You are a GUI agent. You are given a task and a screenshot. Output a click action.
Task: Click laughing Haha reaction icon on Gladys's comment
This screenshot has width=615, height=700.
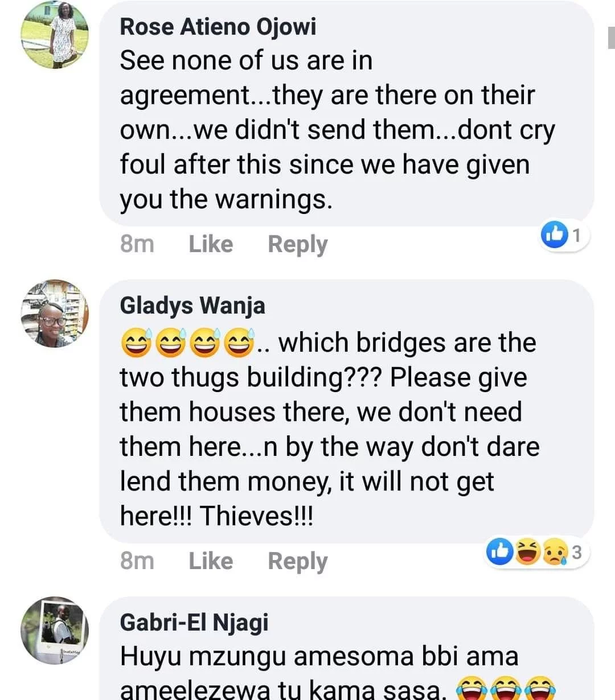point(528,551)
